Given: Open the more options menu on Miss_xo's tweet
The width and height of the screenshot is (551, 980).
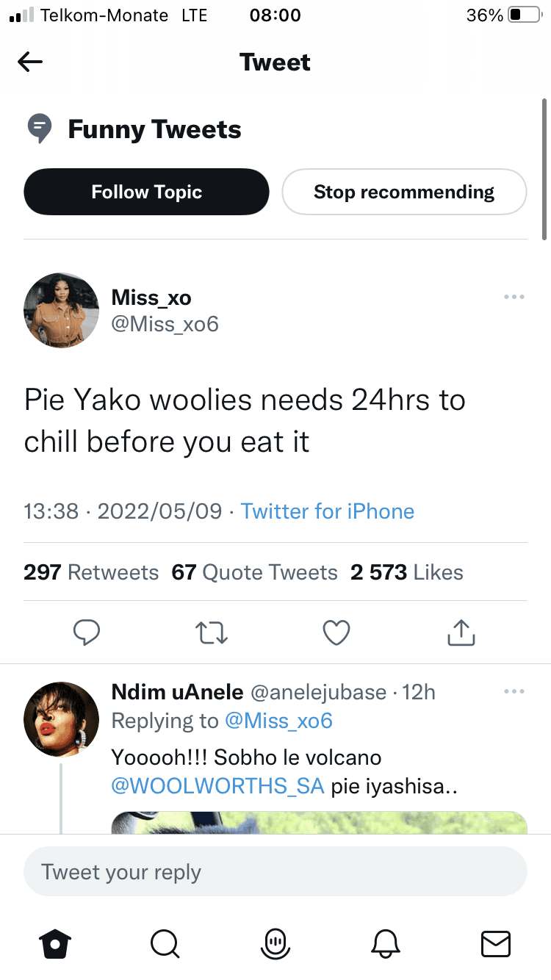Looking at the screenshot, I should 514,297.
